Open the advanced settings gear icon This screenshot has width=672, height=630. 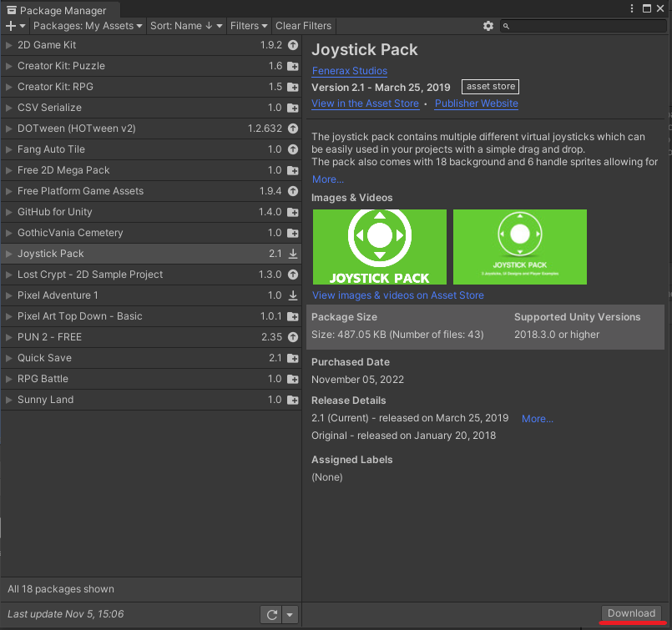tap(488, 26)
